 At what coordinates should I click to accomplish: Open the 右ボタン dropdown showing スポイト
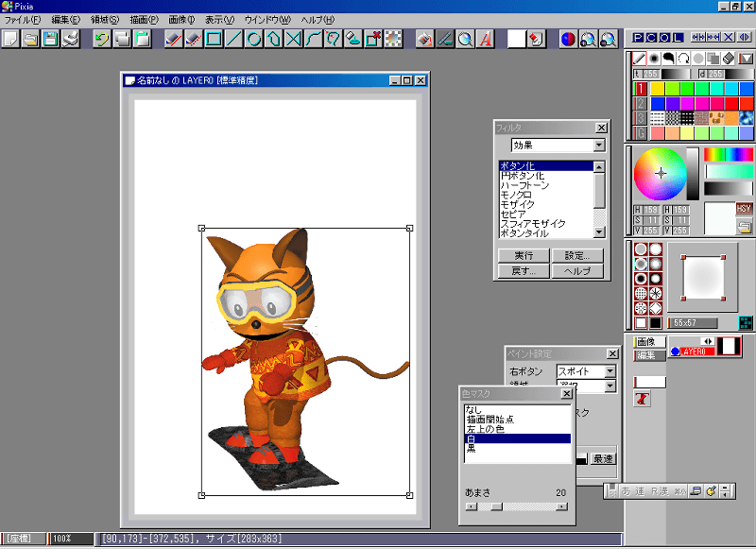point(610,371)
